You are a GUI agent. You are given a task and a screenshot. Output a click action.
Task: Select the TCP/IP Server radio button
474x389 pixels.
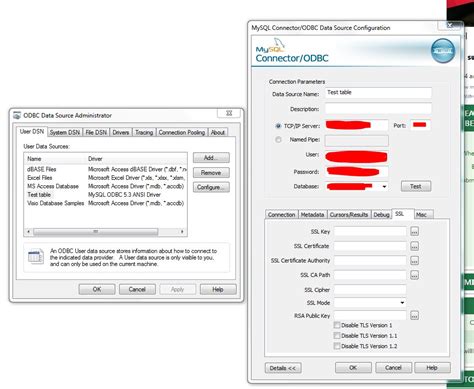(278, 126)
